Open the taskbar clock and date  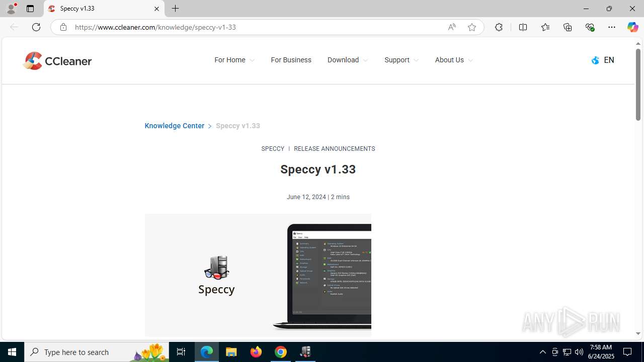tap(602, 352)
